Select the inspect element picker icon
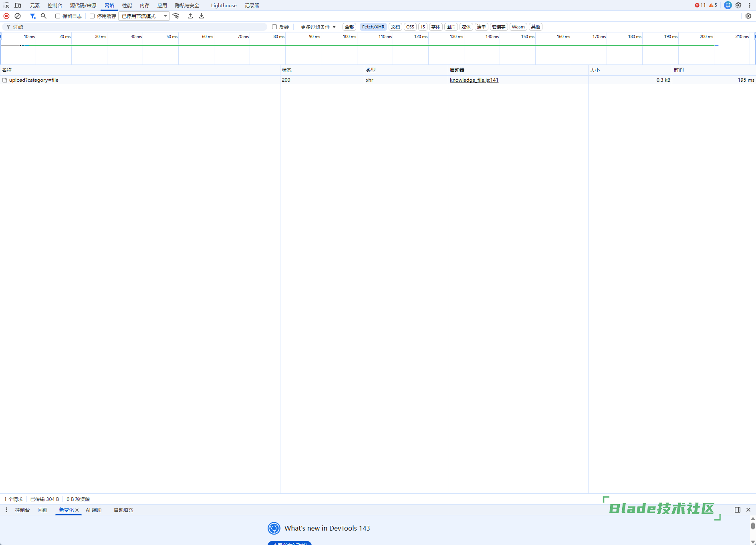The height and width of the screenshot is (545, 756). tap(6, 5)
